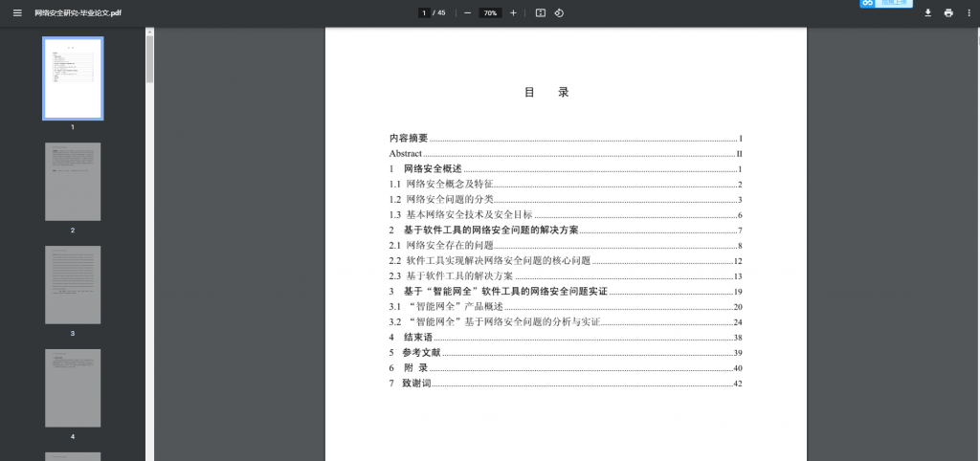
Task: Open the '5 参考文献' contents entry
Action: pos(566,352)
